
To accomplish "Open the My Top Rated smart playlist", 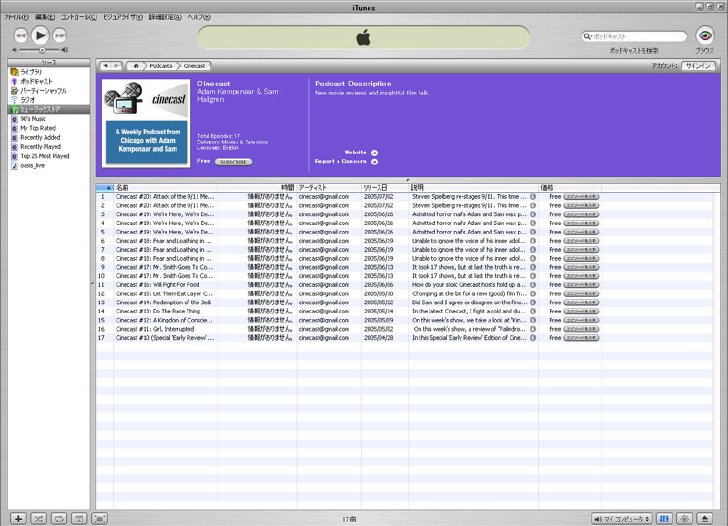I will pos(49,128).
